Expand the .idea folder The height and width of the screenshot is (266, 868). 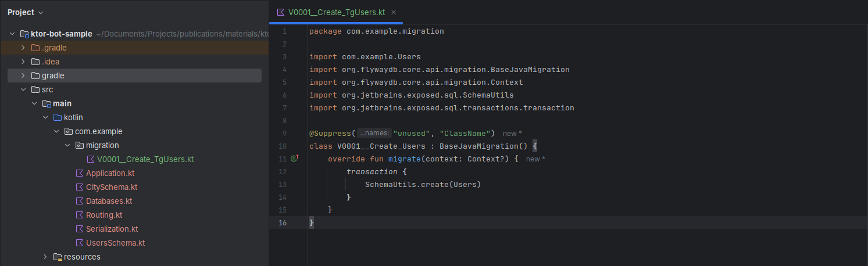click(x=23, y=62)
